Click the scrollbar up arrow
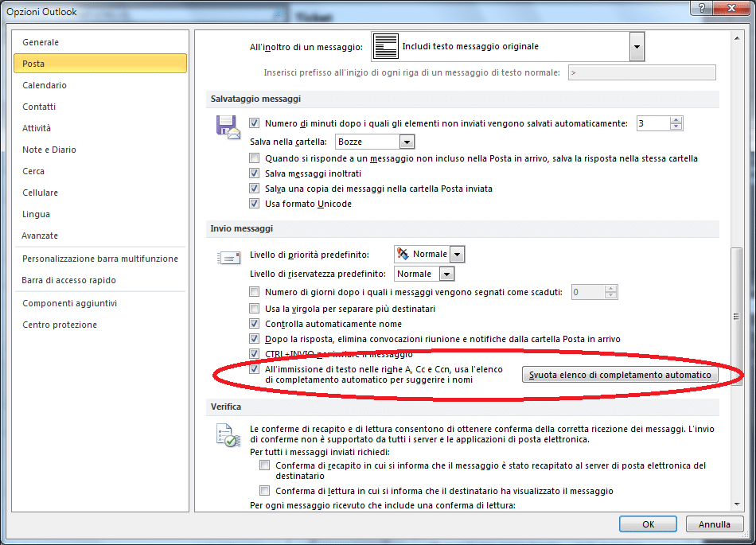 [x=737, y=38]
